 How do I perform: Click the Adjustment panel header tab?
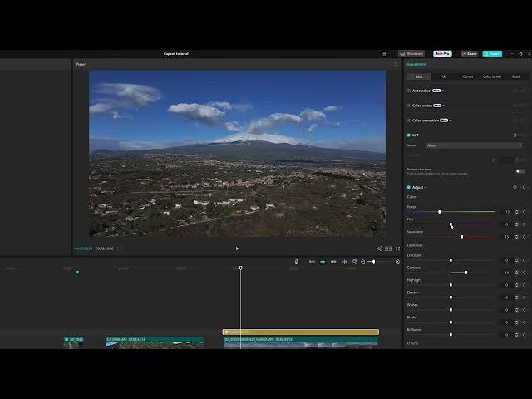tap(416, 64)
